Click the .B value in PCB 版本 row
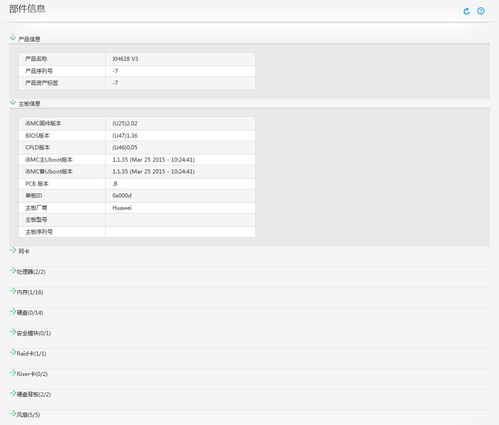 coord(115,184)
